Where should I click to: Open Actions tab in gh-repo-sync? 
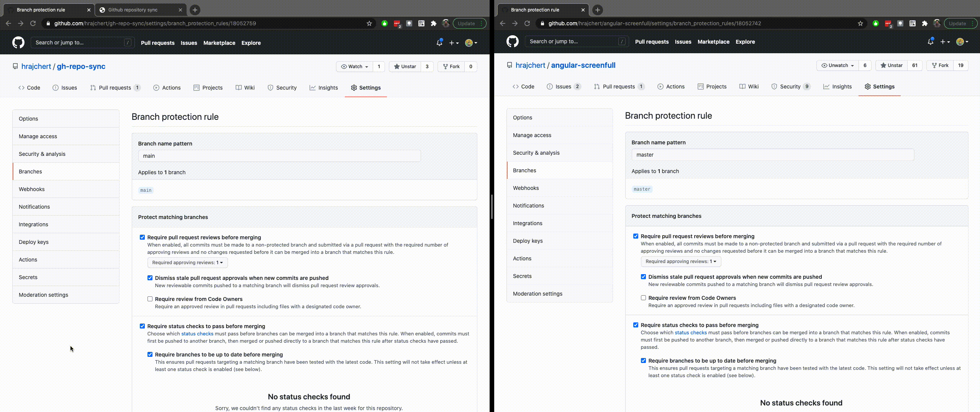167,88
